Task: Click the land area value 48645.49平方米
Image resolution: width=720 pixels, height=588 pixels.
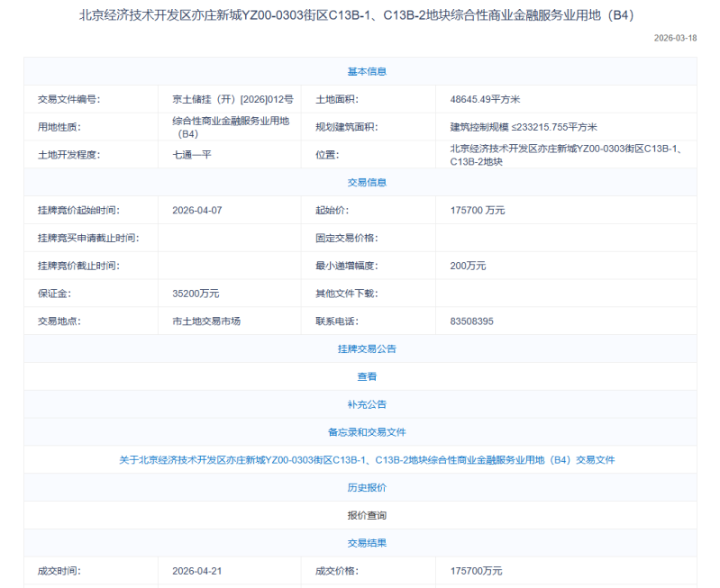Action: (491, 99)
